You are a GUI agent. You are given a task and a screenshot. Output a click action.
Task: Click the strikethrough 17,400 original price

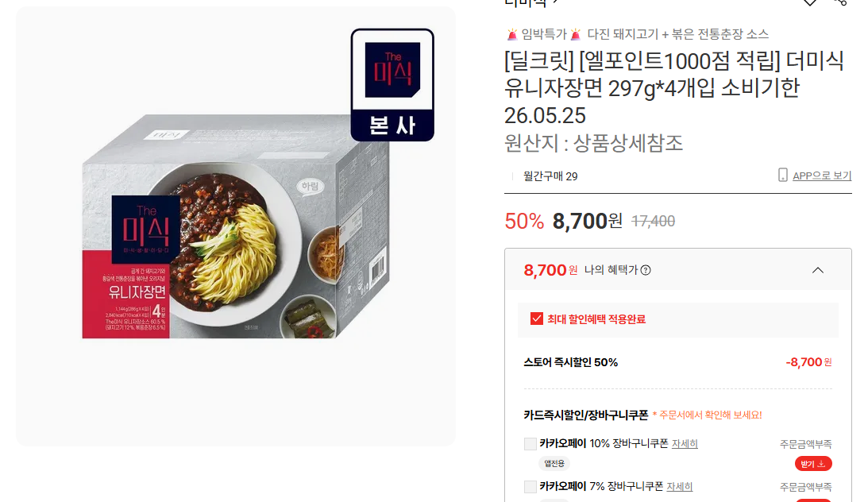tap(654, 222)
